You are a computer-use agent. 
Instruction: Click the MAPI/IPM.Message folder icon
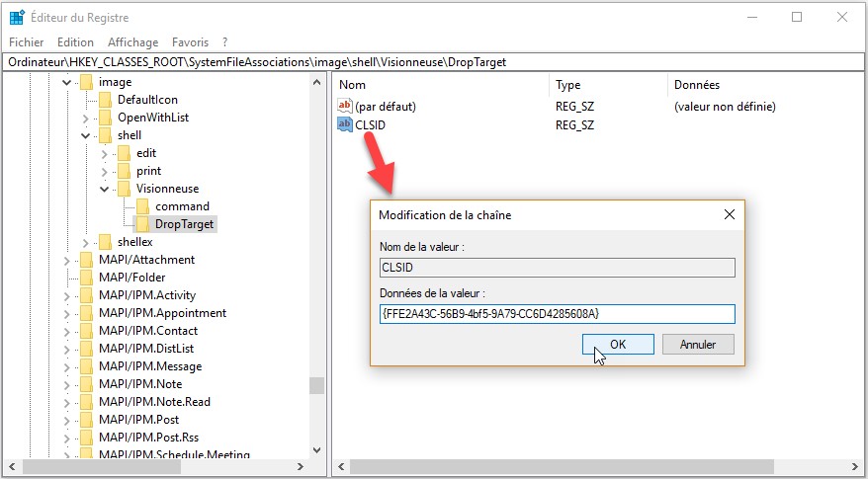point(86,366)
